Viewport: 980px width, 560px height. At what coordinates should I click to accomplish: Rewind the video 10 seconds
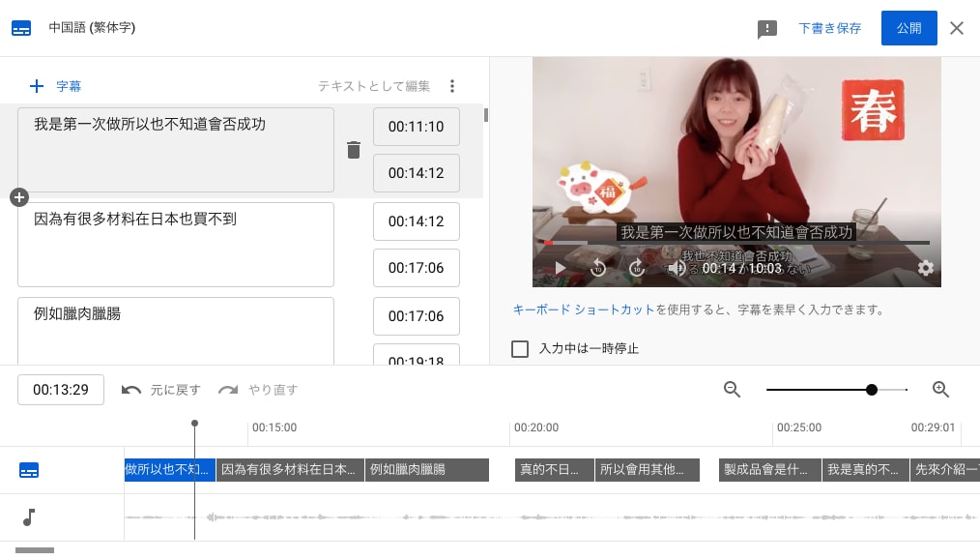[598, 268]
